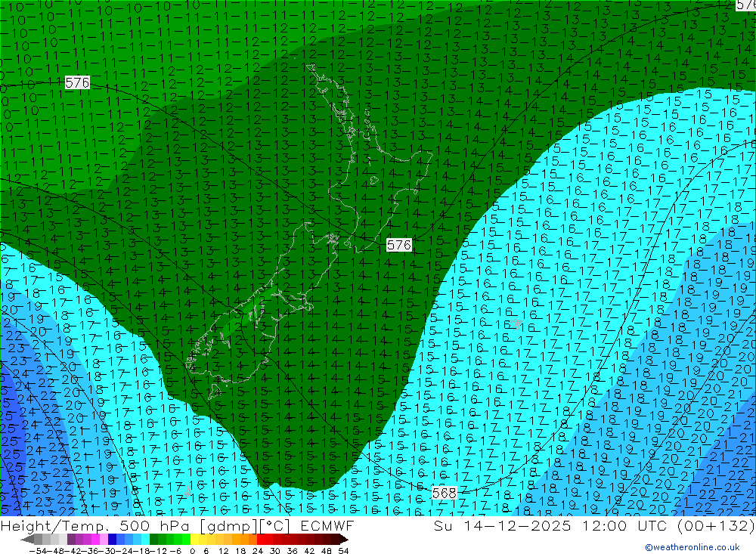The height and width of the screenshot is (554, 756).
Task: Select the dark blue swatch above -30 label
Action: pos(113,540)
